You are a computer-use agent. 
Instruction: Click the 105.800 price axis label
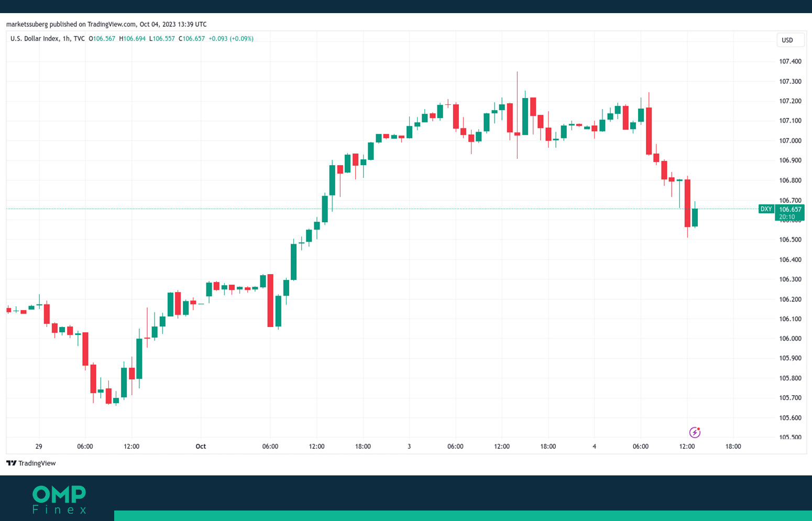790,378
